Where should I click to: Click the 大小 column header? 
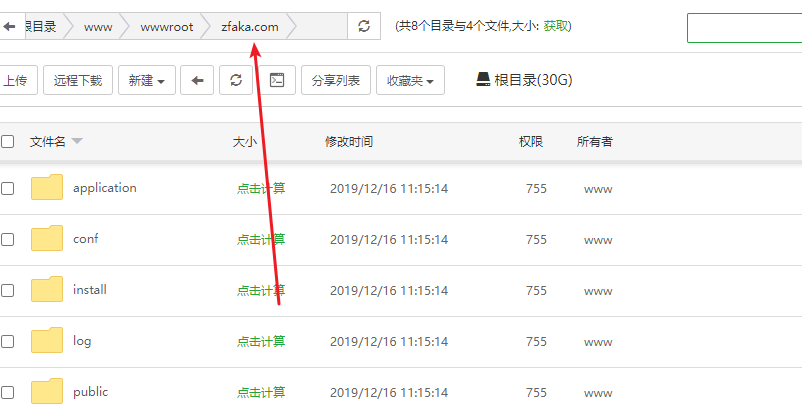click(245, 142)
